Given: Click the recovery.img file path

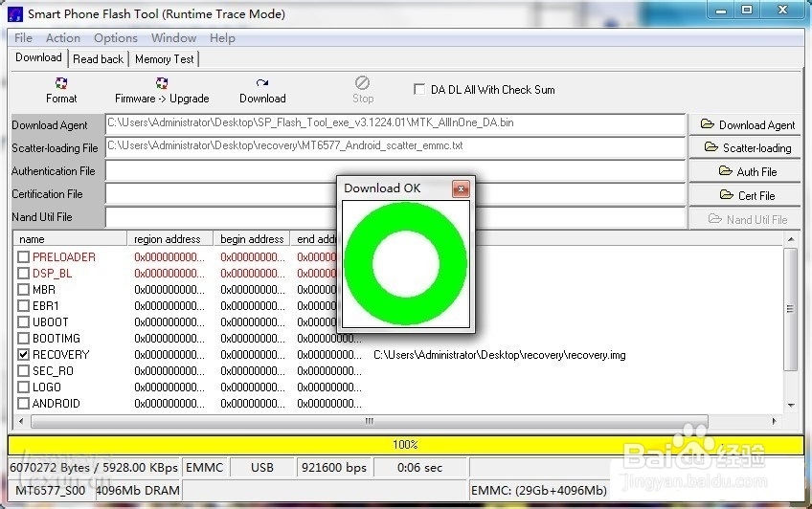Looking at the screenshot, I should coord(499,355).
